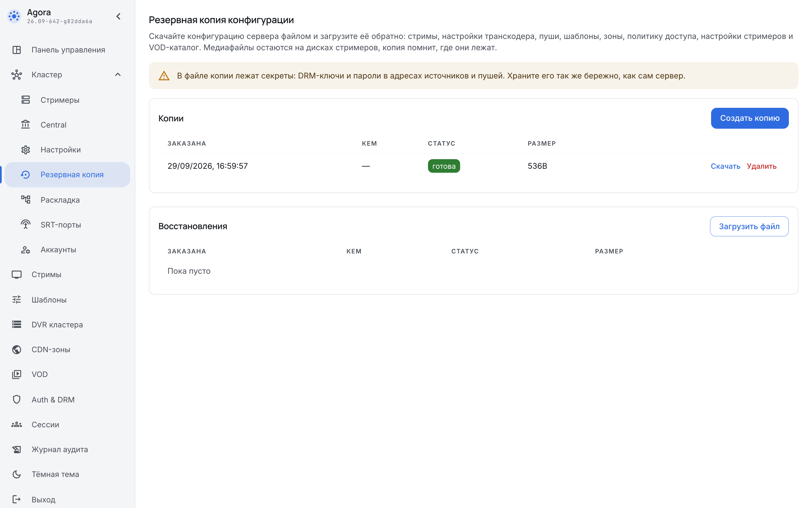Click the Загрузить файл button

pos(749,226)
